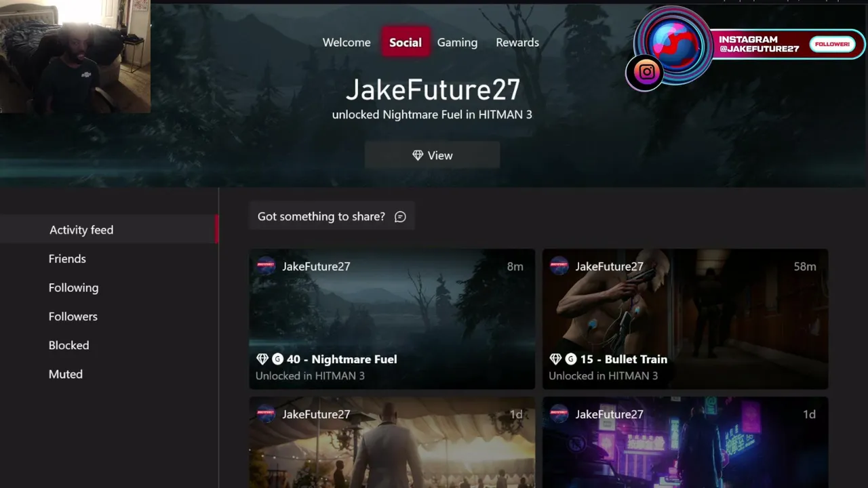Click the 58m timestamp on second post

[x=805, y=266]
